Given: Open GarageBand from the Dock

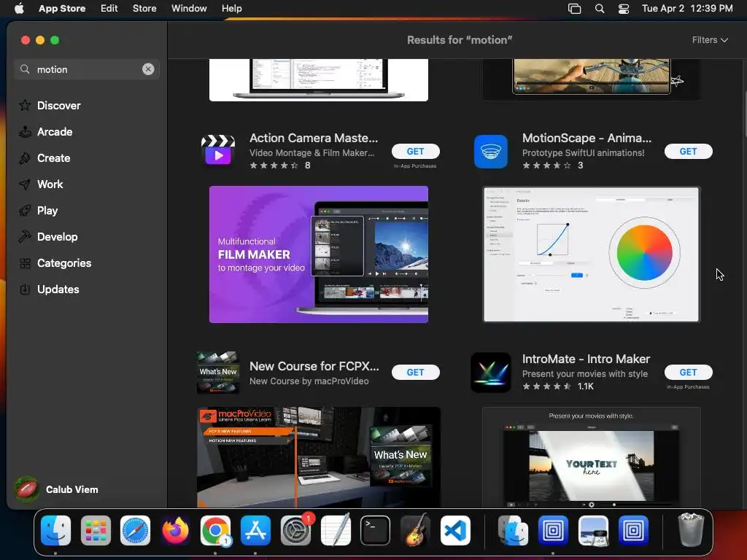Looking at the screenshot, I should pyautogui.click(x=415, y=530).
